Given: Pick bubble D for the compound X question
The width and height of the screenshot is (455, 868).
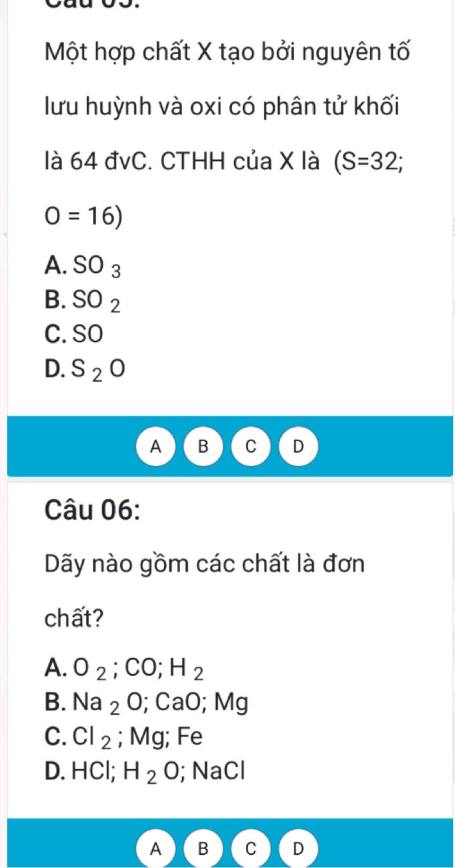Looking at the screenshot, I should [x=299, y=446].
